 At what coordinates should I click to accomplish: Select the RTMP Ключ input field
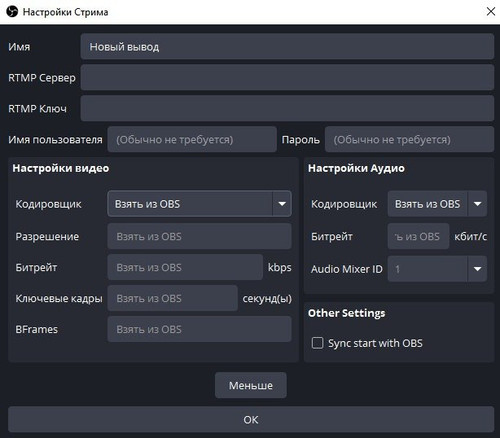click(287, 108)
